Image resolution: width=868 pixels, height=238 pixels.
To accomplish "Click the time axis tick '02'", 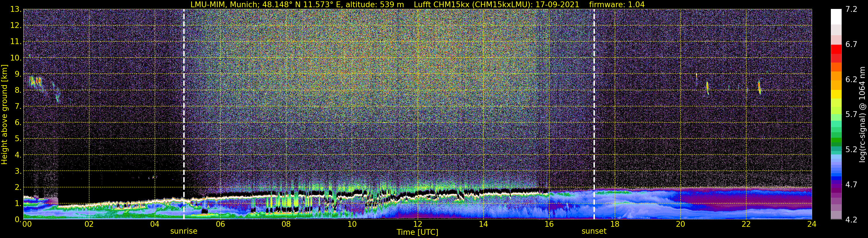I will pos(89,224).
